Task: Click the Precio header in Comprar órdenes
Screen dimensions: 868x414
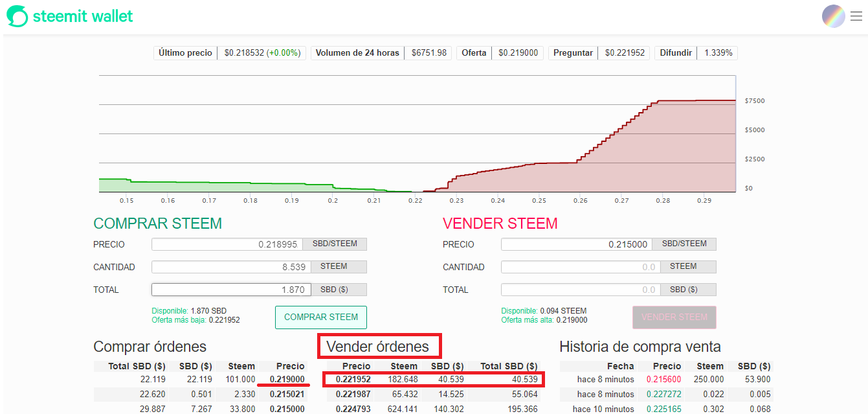Action: coord(290,366)
